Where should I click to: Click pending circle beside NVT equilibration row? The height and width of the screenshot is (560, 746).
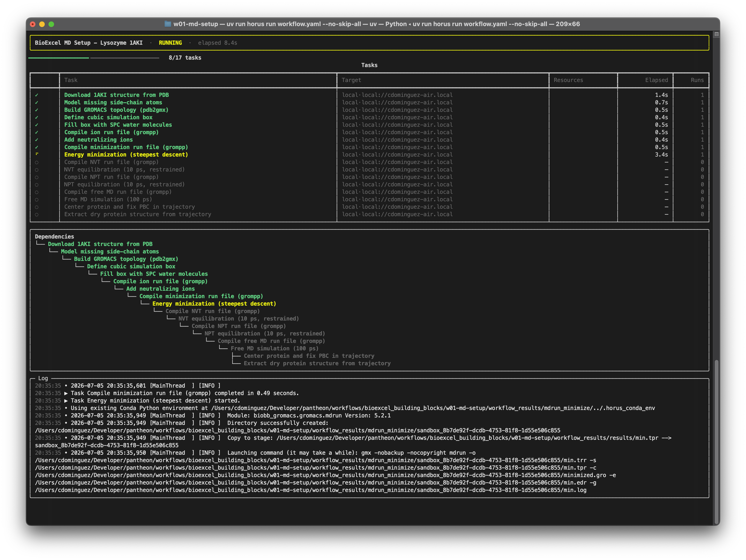pos(37,170)
